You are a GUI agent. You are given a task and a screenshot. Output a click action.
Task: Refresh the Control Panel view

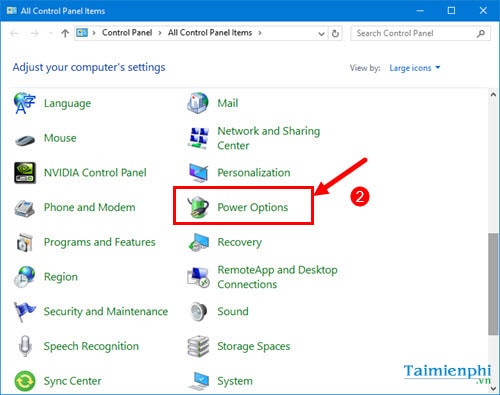(335, 33)
